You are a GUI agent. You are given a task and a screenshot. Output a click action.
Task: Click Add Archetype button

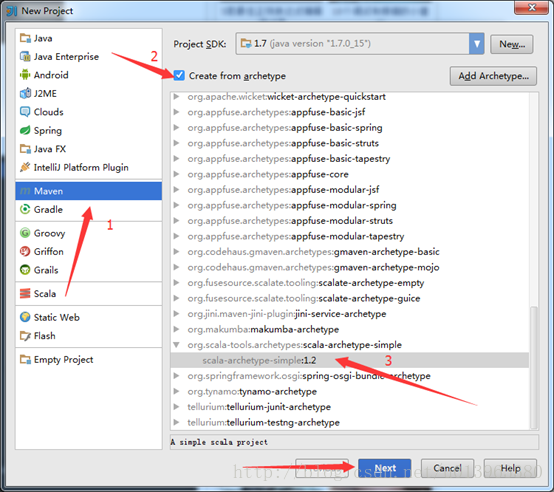[x=493, y=76]
